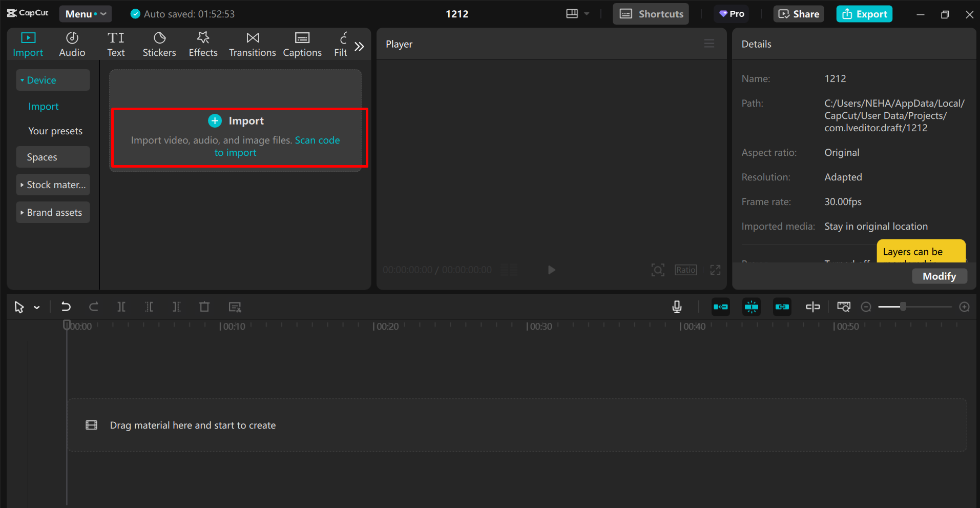
Task: Select the Import media tab
Action: (x=28, y=45)
